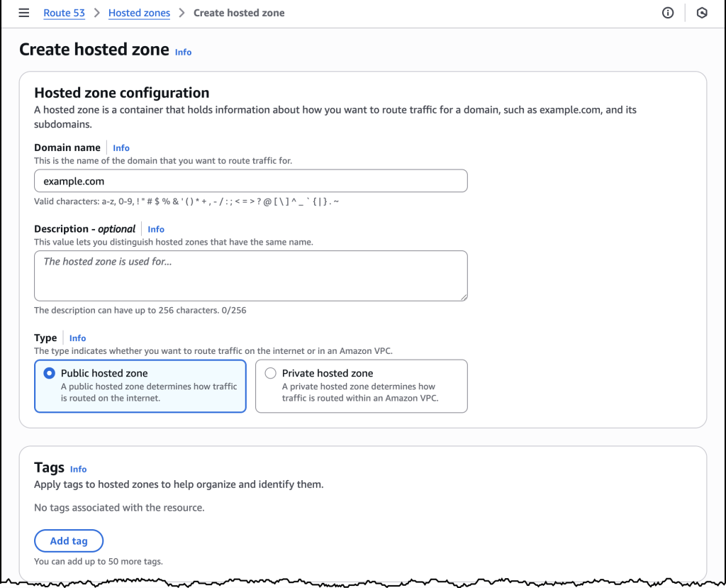The height and width of the screenshot is (588, 726).
Task: Click the Public hosted zone card
Action: [140, 386]
